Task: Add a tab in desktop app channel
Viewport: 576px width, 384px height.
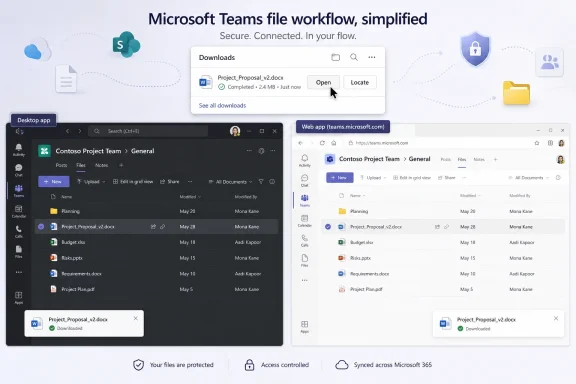Action: click(121, 165)
